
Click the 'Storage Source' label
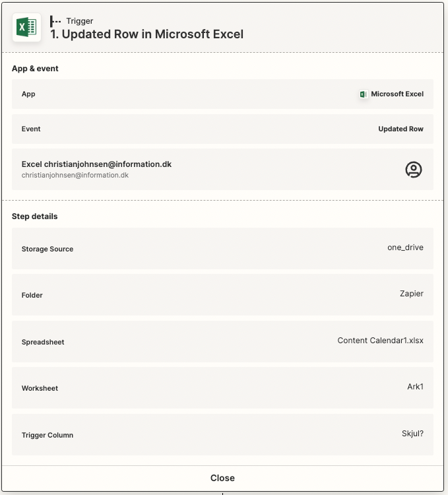pyautogui.click(x=48, y=249)
